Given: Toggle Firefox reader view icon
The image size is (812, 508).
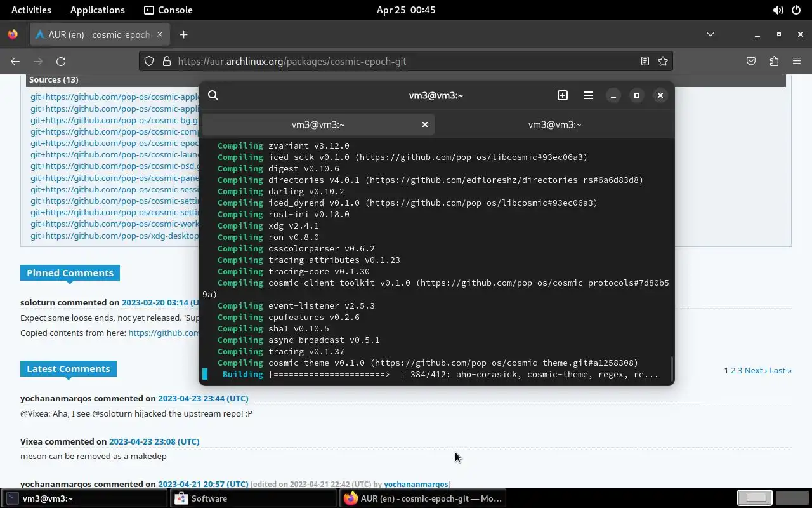Looking at the screenshot, I should click(x=645, y=61).
